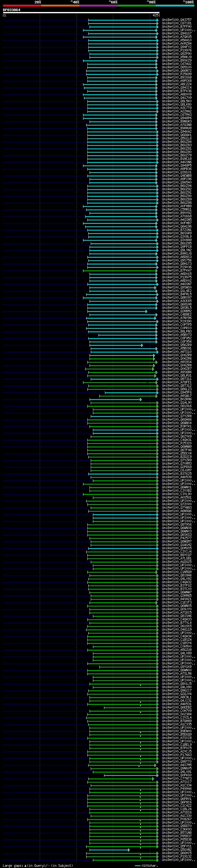Open the UniRef100_C6F954 hit link

[176, 342]
